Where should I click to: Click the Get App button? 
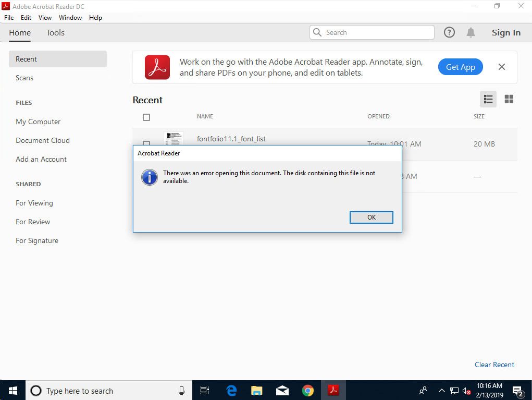pyautogui.click(x=461, y=67)
